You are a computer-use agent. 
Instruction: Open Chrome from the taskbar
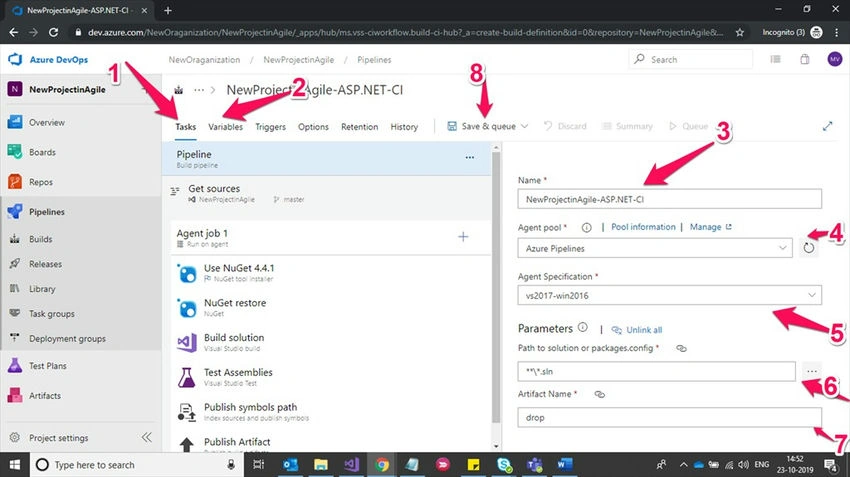coord(382,465)
